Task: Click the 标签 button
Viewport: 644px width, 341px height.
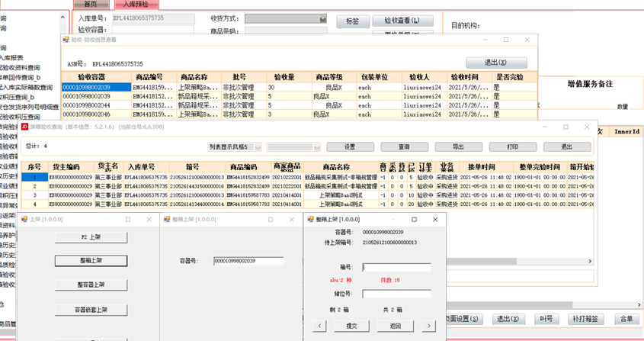Action: tap(353, 21)
